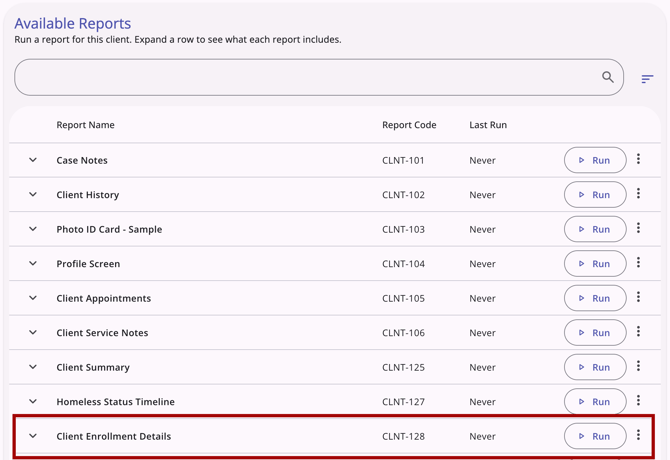
Task: Select the Homeless Status Timeline report name
Action: click(115, 402)
